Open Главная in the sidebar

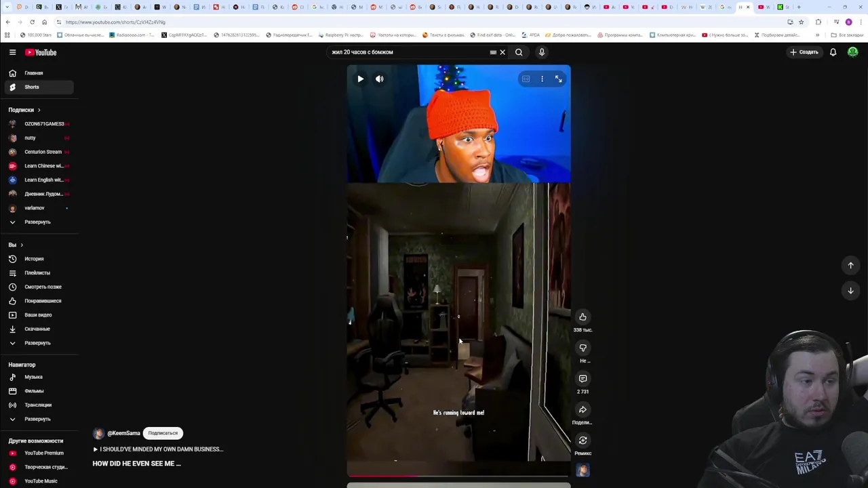pos(39,73)
